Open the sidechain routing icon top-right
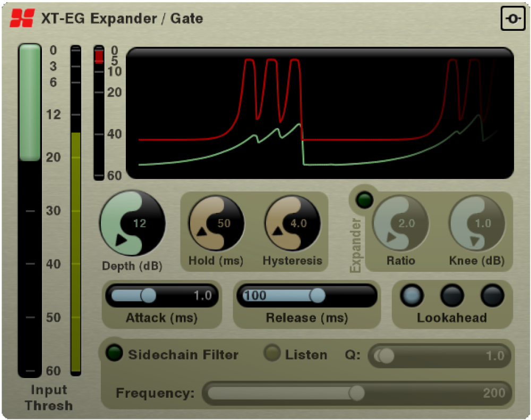This screenshot has width=531, height=420. 512,18
